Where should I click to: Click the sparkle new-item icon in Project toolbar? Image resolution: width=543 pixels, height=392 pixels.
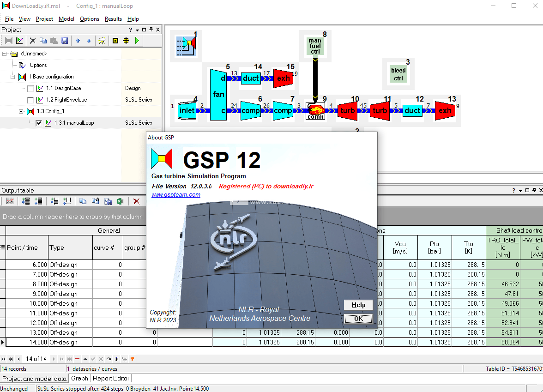click(102, 41)
